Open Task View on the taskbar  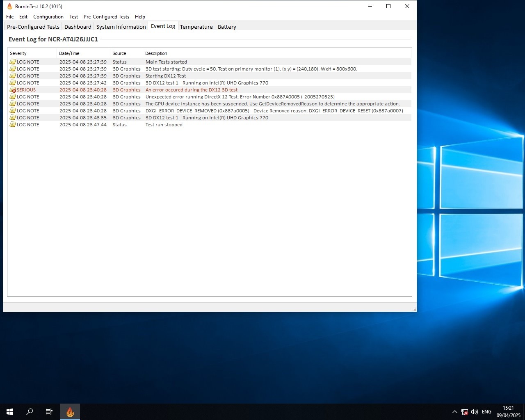point(49,412)
